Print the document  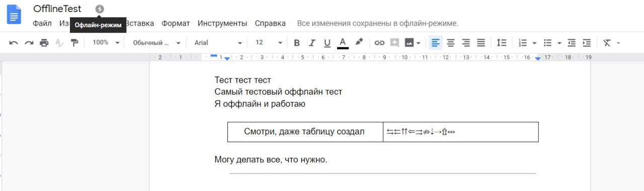tap(44, 43)
